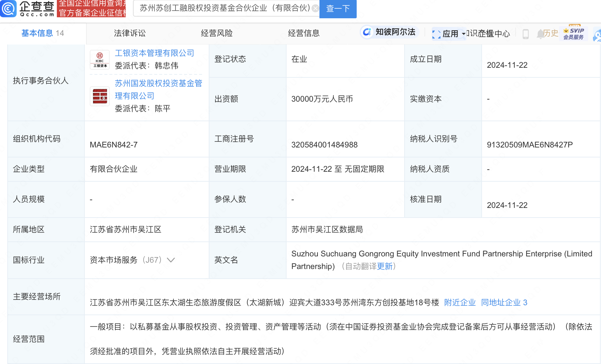Open the 经营信息 tab
The width and height of the screenshot is (601, 364).
point(303,33)
